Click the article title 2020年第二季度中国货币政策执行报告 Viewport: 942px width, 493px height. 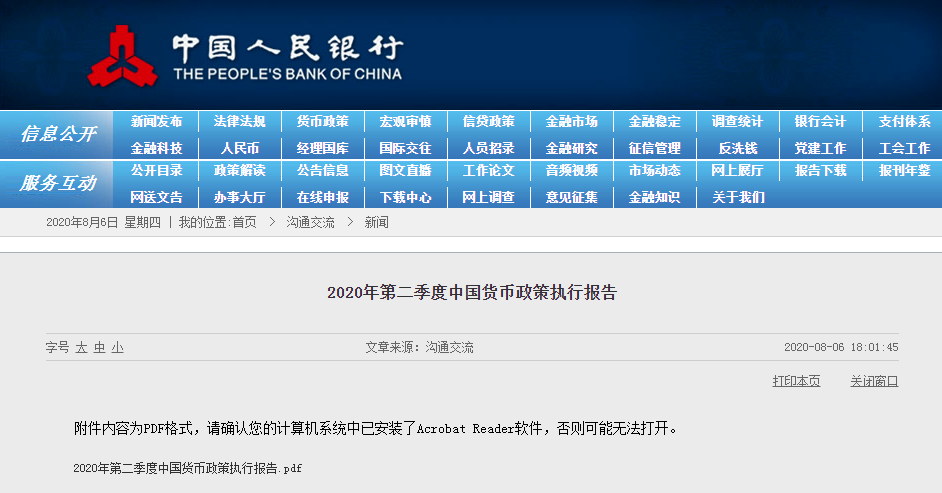click(472, 292)
